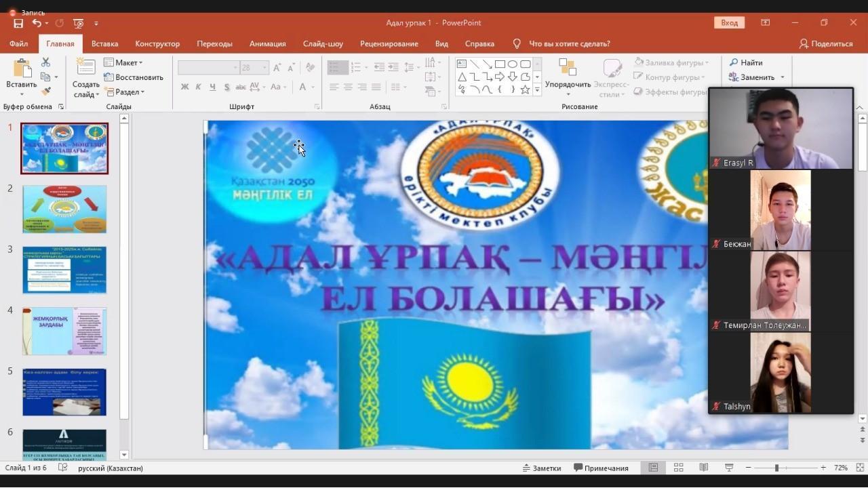Switch to the Конструктор tab

click(157, 43)
